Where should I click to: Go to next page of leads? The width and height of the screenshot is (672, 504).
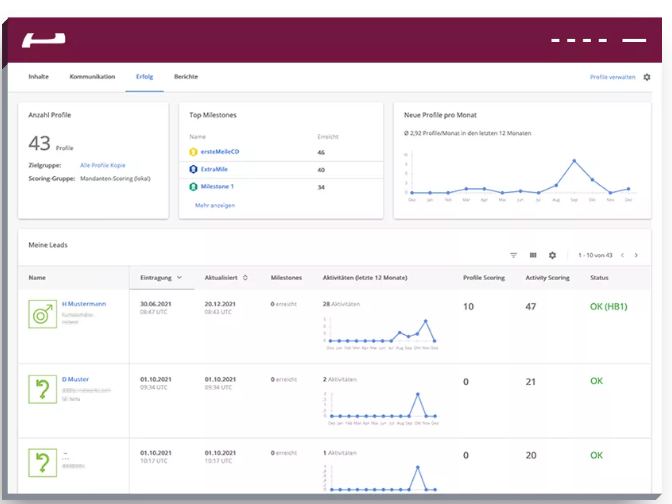coord(636,255)
